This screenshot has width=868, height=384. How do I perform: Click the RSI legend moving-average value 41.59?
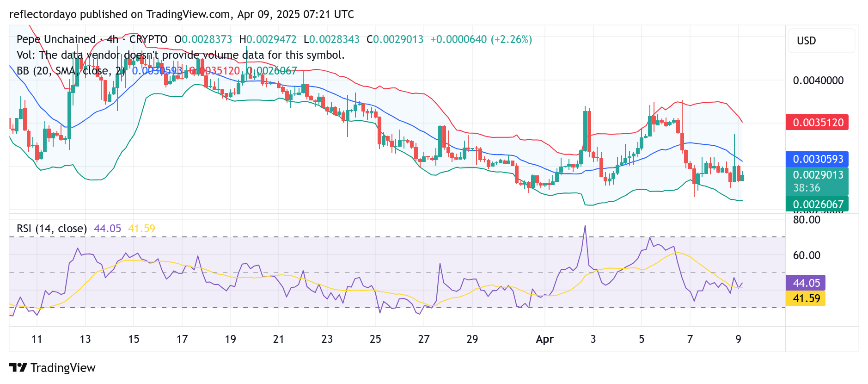(141, 229)
